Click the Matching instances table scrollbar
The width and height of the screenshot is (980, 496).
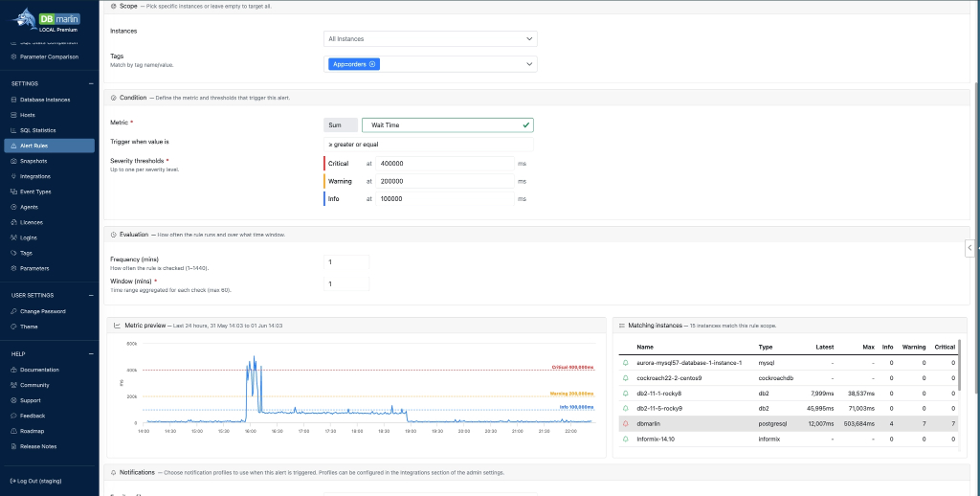click(x=959, y=366)
